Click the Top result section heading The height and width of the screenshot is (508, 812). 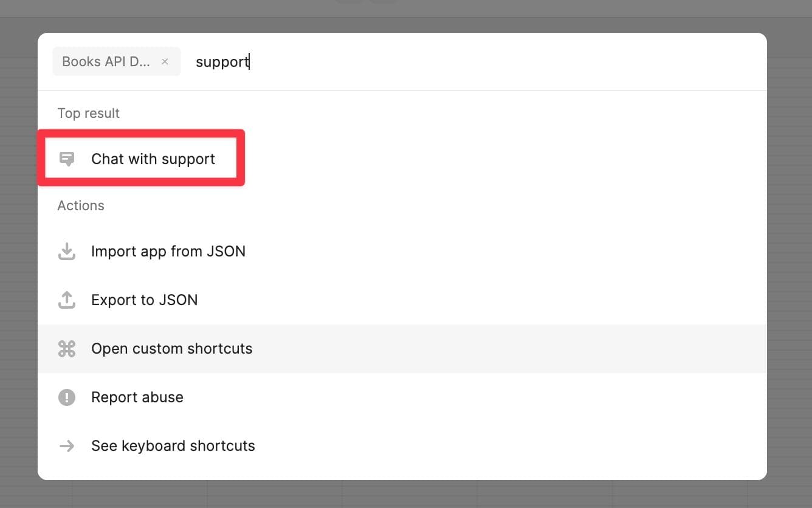click(x=89, y=114)
